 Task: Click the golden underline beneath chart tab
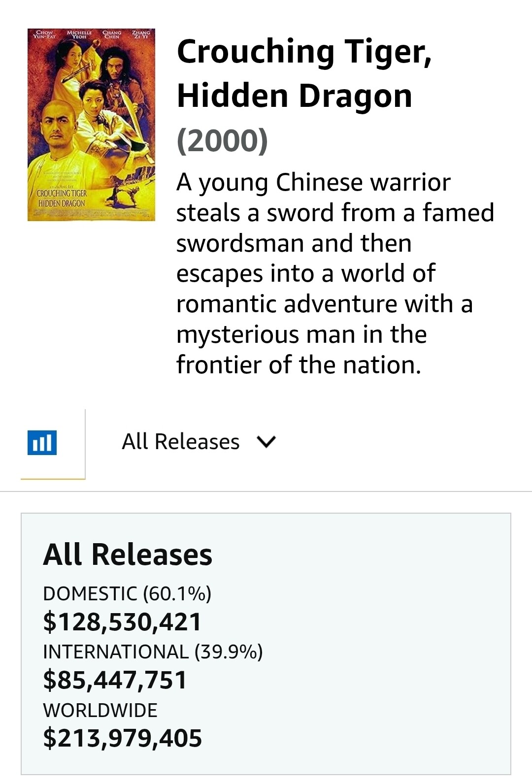pos(53,478)
